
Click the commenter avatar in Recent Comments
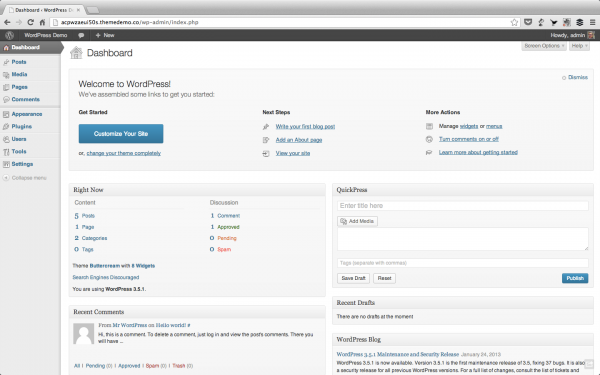83,334
